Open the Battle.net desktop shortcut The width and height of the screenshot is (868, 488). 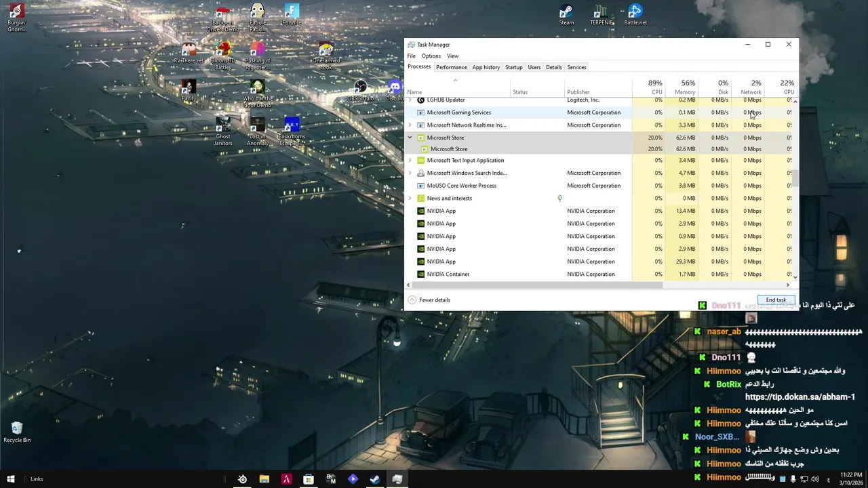(x=635, y=16)
